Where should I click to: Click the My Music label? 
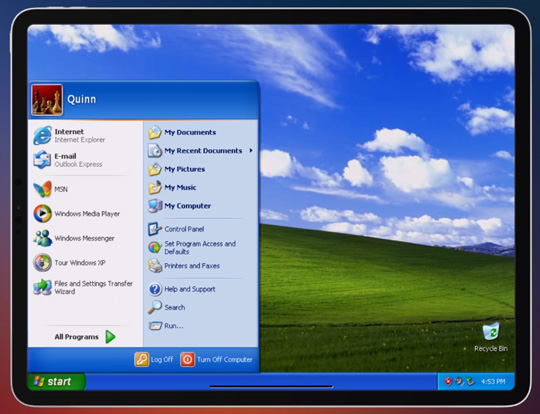(180, 188)
